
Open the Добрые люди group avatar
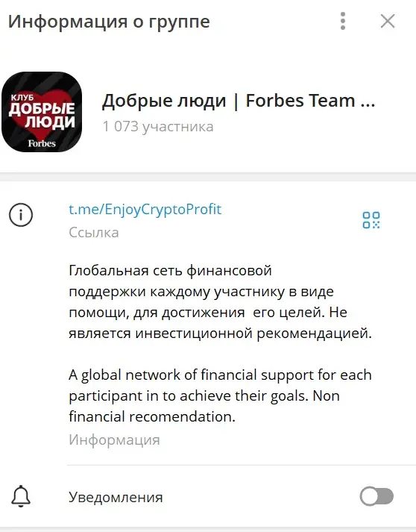coord(42,112)
